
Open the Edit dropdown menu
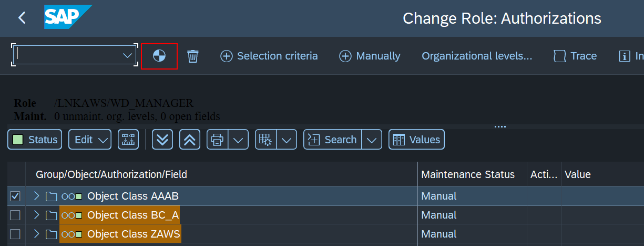(90, 140)
